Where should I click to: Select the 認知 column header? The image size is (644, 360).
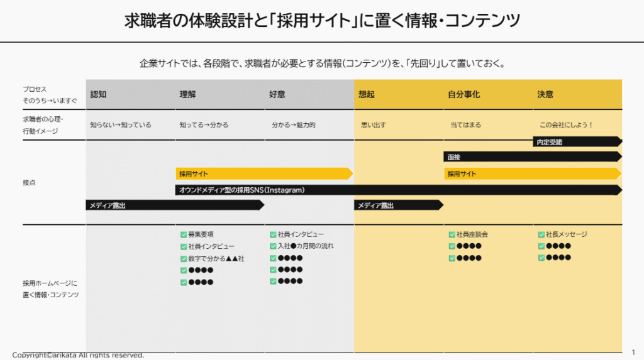(x=99, y=95)
